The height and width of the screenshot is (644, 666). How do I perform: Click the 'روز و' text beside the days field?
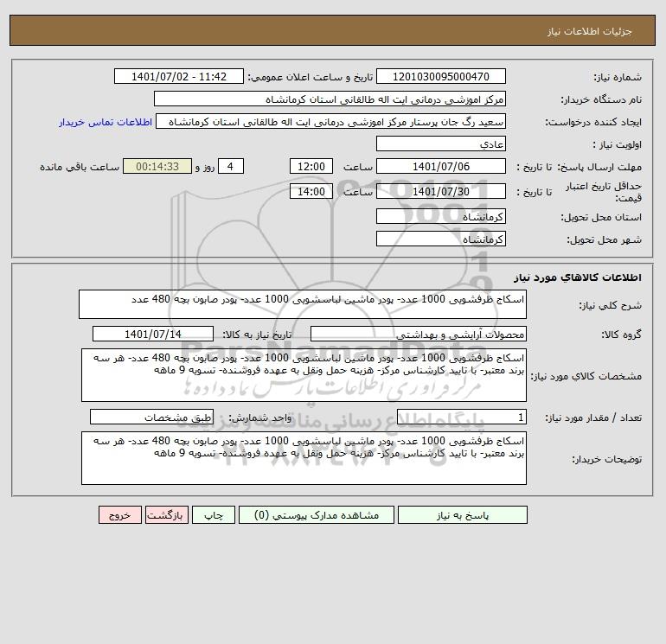[205, 167]
